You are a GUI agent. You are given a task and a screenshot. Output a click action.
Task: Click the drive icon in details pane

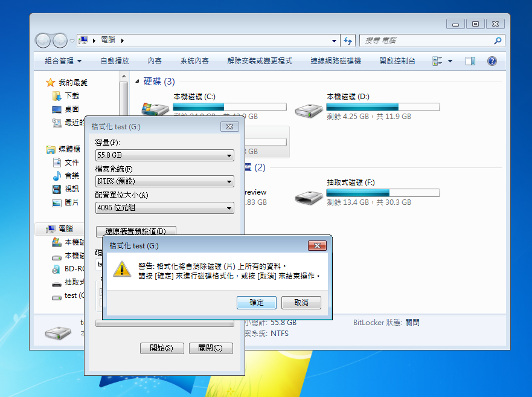(x=58, y=332)
